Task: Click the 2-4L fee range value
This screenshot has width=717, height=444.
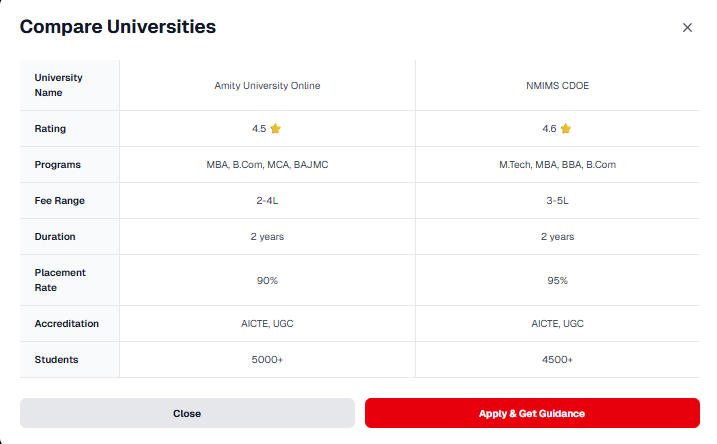Action: pos(267,201)
